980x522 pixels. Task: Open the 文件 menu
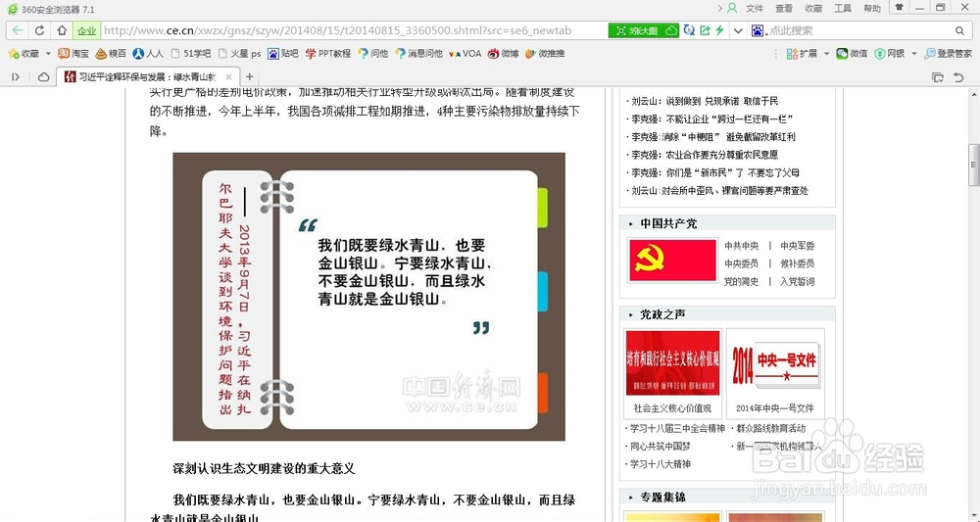(x=755, y=8)
